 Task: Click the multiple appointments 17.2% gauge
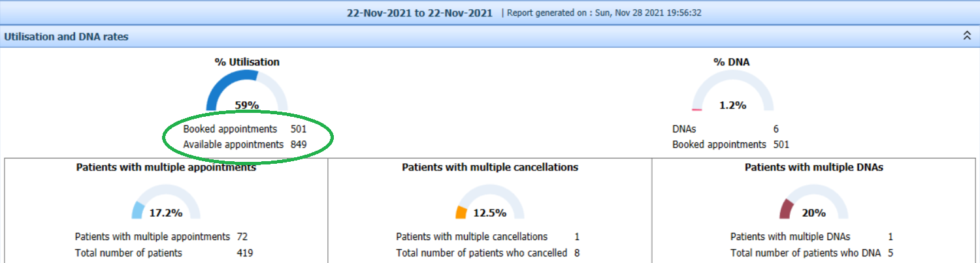coord(165,202)
